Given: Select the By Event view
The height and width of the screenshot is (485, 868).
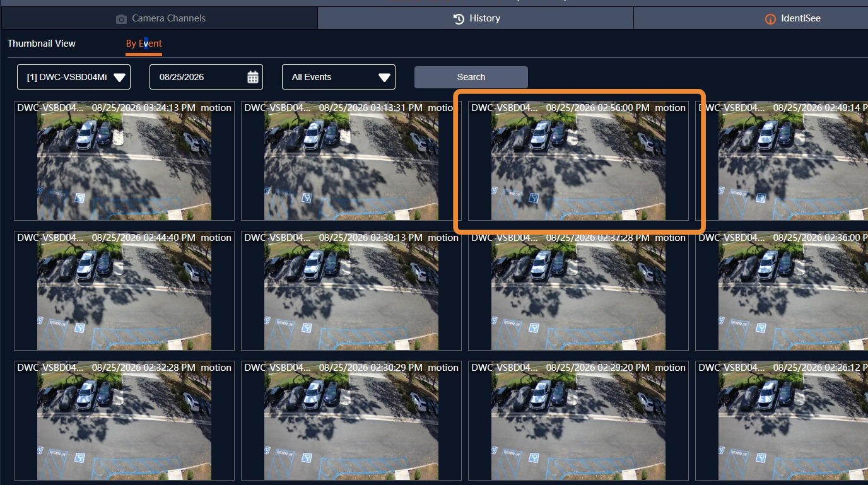Looking at the screenshot, I should pyautogui.click(x=144, y=44).
